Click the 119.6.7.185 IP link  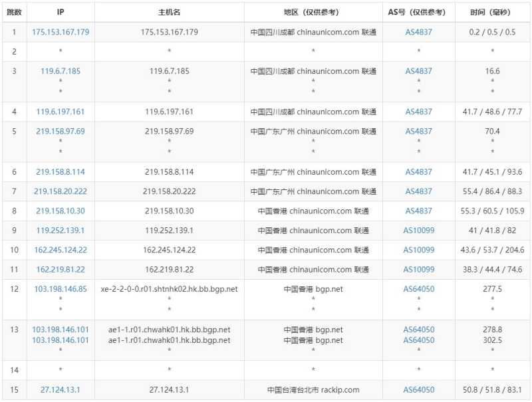coord(61,70)
